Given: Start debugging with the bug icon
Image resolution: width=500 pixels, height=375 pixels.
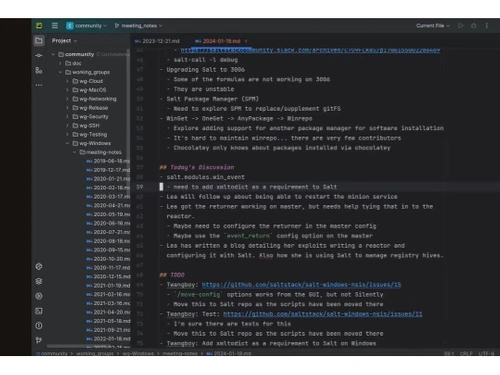Looking at the screenshot, I should pos(473,26).
